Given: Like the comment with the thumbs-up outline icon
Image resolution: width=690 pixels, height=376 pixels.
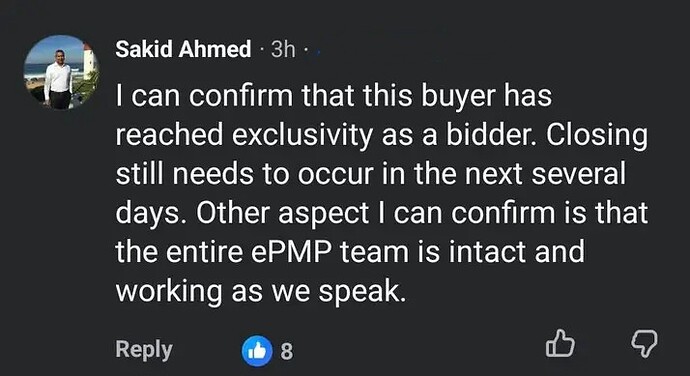Looking at the screenshot, I should [x=560, y=343].
